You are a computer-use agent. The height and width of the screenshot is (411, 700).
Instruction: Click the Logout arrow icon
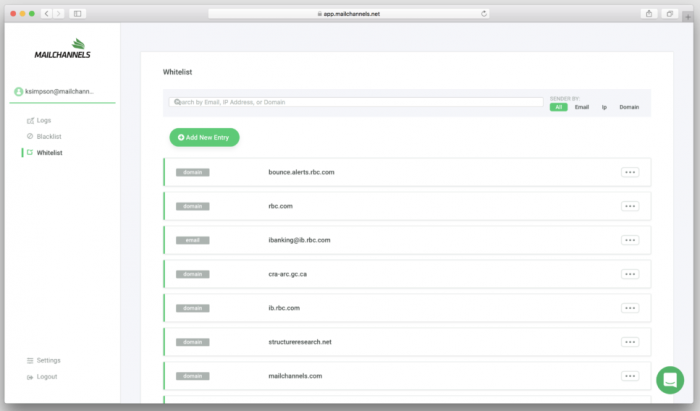coord(30,377)
